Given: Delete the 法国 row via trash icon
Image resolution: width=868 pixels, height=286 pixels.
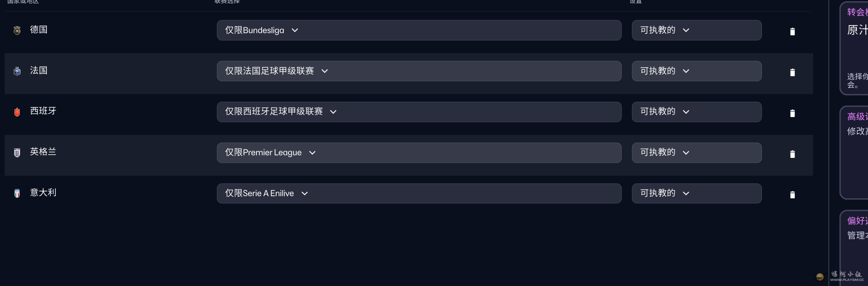Looking at the screenshot, I should coord(792,72).
